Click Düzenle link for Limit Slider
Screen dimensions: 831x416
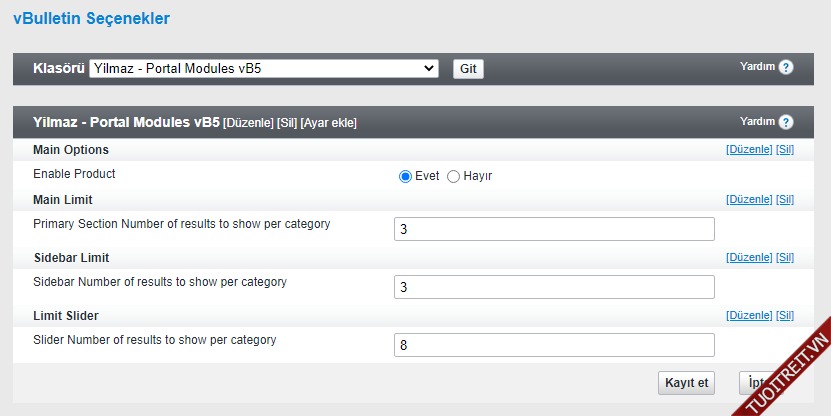click(749, 316)
